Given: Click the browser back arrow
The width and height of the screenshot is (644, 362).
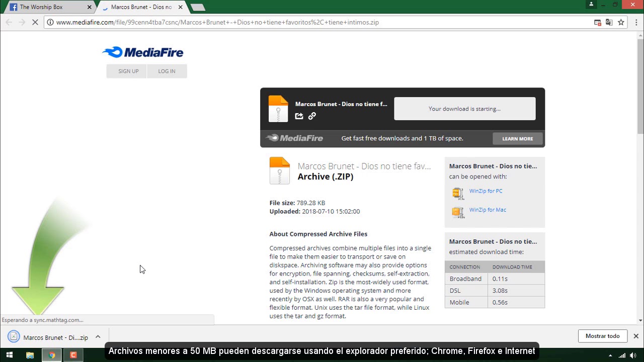Looking at the screenshot, I should tap(9, 22).
